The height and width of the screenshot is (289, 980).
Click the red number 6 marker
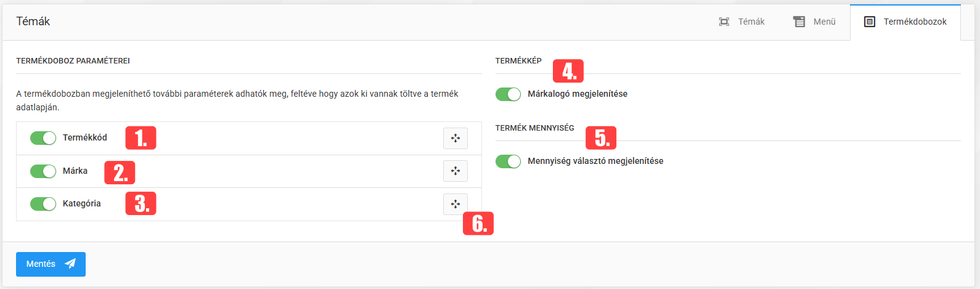coord(478,224)
